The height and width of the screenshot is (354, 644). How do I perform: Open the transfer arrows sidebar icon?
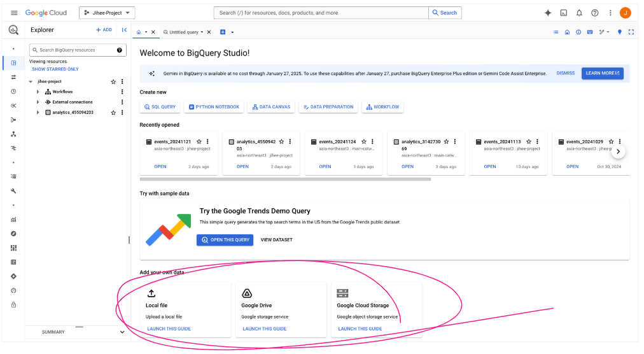point(13,77)
